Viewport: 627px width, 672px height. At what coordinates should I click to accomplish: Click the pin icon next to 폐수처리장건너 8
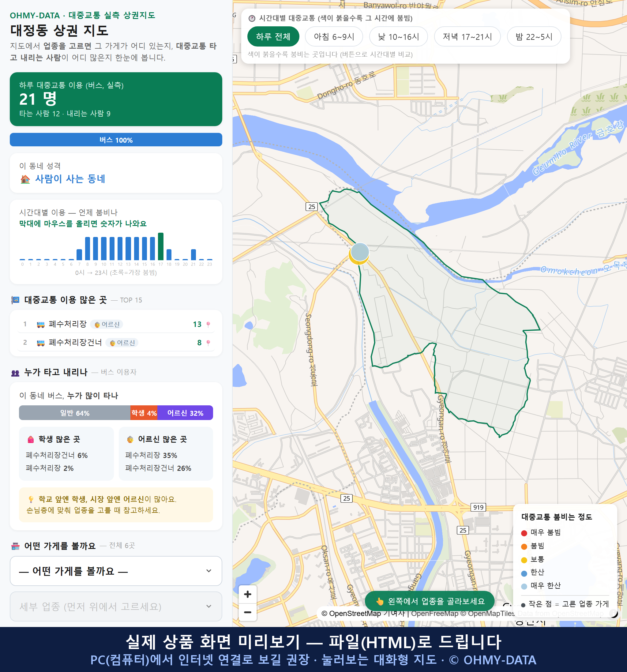(x=208, y=343)
